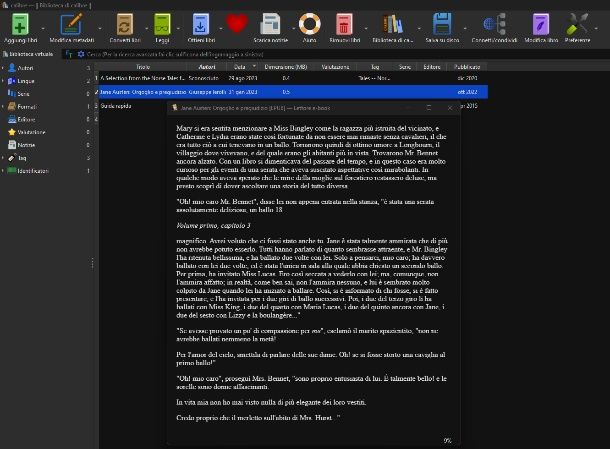Select the Guida rapida book row
Screen dimensions: 610x449
116,106
